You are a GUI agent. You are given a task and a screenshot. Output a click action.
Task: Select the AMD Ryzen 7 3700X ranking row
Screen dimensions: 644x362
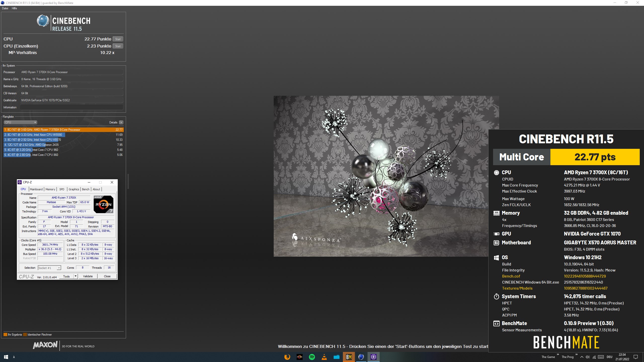63,130
